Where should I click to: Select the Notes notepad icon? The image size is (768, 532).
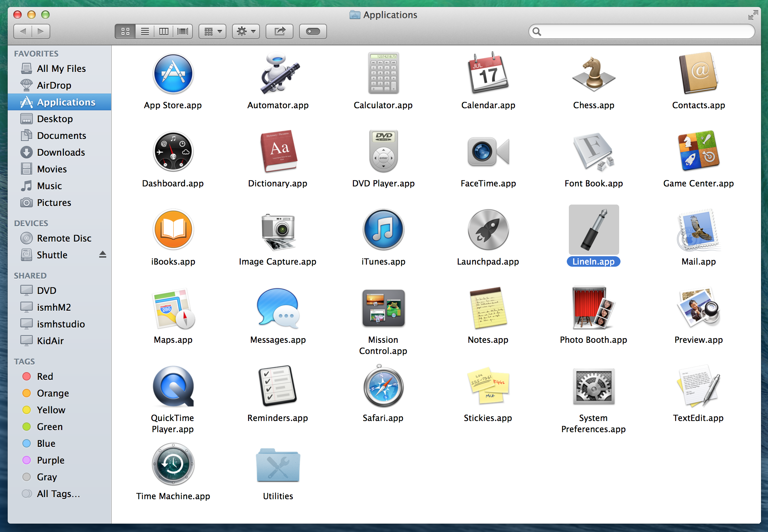point(488,308)
